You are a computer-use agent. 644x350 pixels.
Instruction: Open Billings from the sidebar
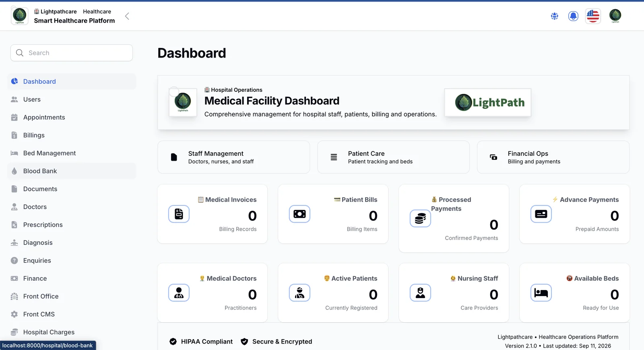point(72,135)
